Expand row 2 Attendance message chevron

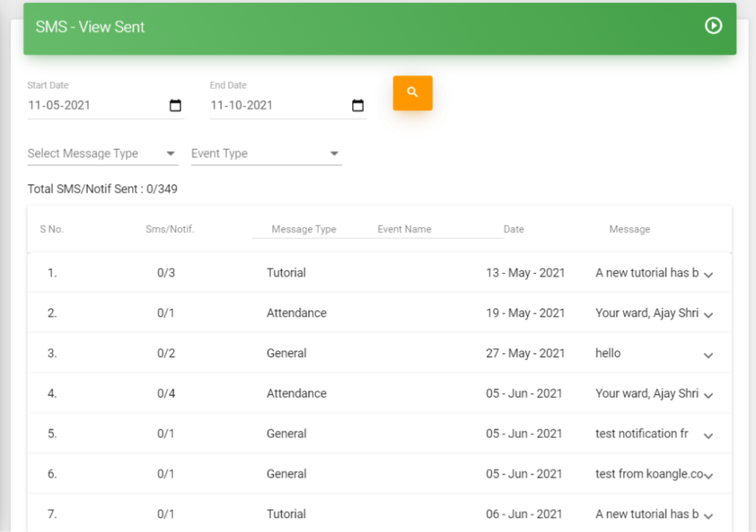coord(708,315)
